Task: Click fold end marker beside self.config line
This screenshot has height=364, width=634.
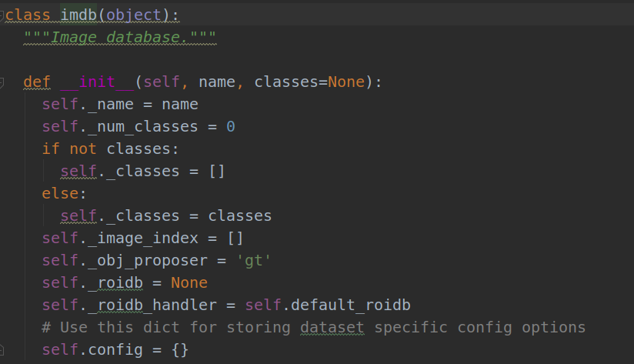Action: (2, 350)
